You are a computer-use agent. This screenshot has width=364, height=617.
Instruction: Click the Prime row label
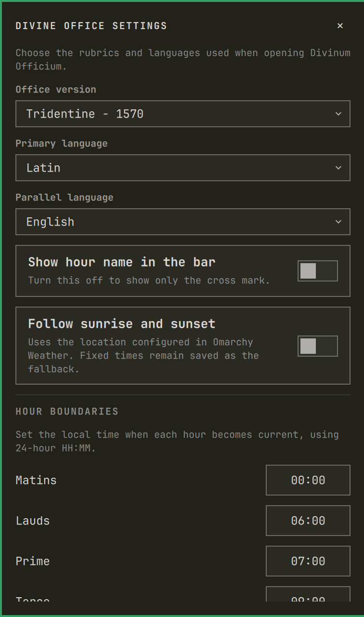pos(33,561)
